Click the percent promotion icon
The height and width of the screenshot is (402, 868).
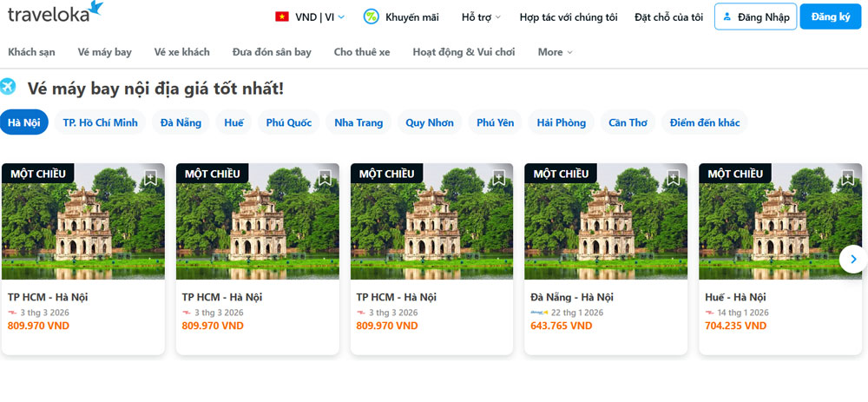371,16
